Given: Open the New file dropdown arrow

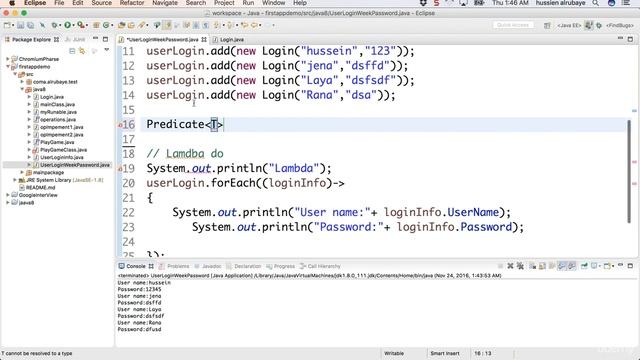Looking at the screenshot, I should 13,26.
